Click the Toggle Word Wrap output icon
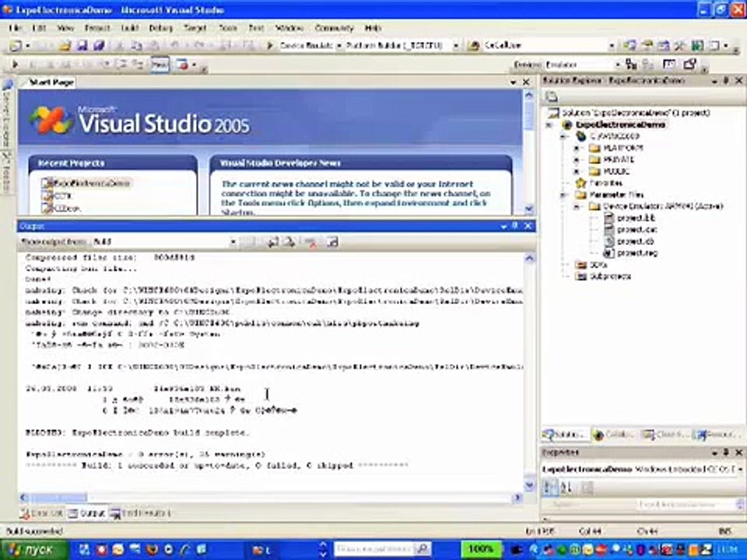Screen dimensions: 747x560 coord(332,242)
